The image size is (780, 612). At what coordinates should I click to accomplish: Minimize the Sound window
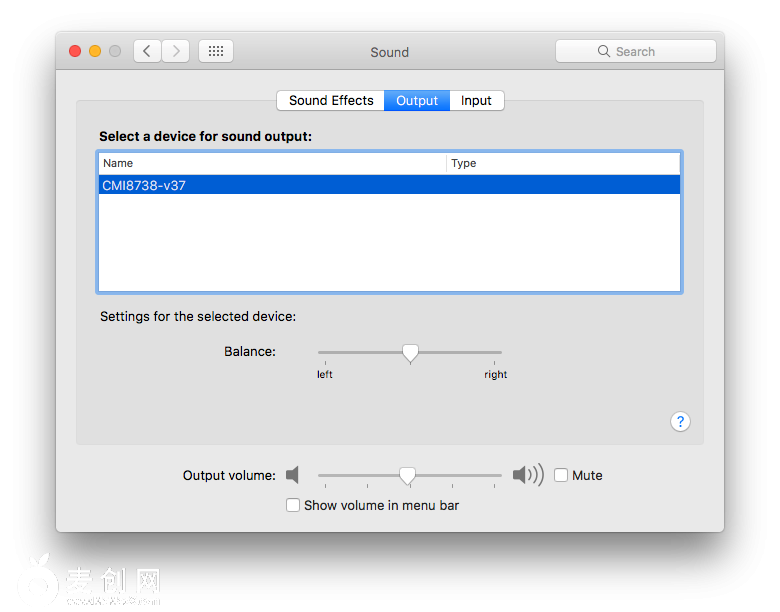click(x=95, y=51)
